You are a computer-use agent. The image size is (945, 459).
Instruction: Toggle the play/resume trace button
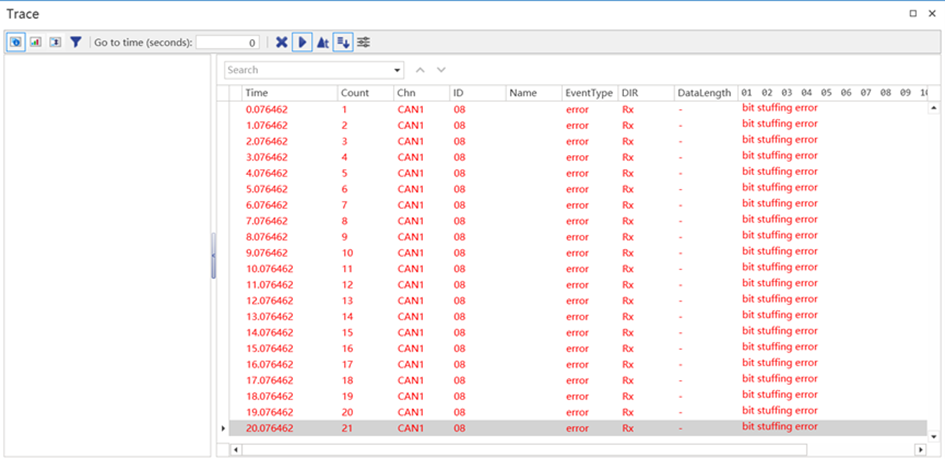[302, 43]
